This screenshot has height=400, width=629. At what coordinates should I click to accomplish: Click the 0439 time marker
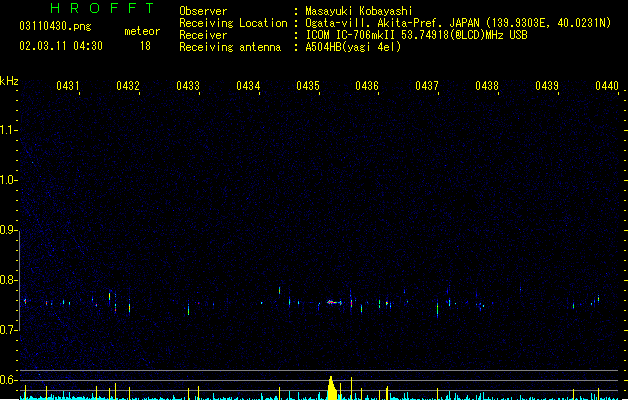coord(547,86)
